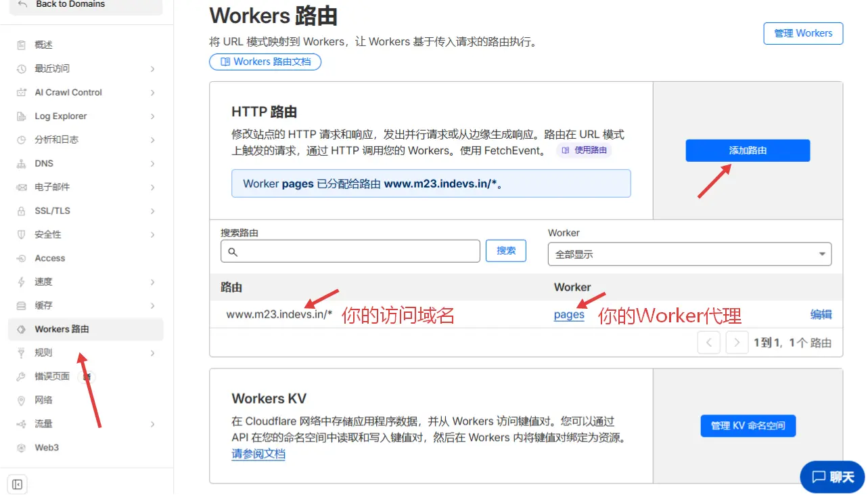
Task: Open the Worker 全部显示 dropdown
Action: pyautogui.click(x=689, y=255)
